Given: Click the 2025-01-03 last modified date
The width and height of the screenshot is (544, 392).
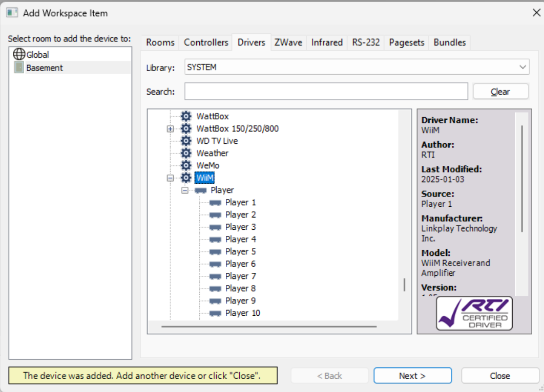Looking at the screenshot, I should [443, 179].
